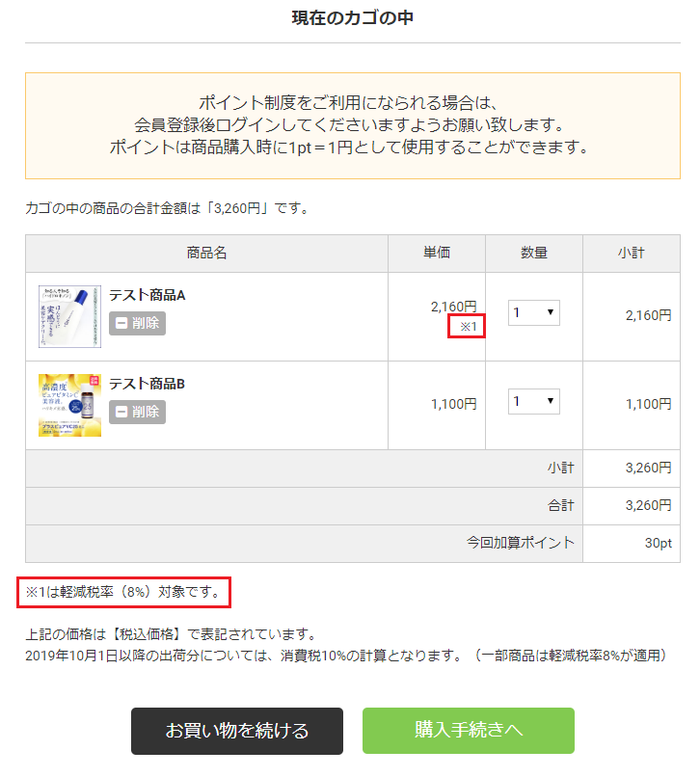700x777 pixels.
Task: Click the ポイント制度 notice box text
Action: click(x=353, y=125)
